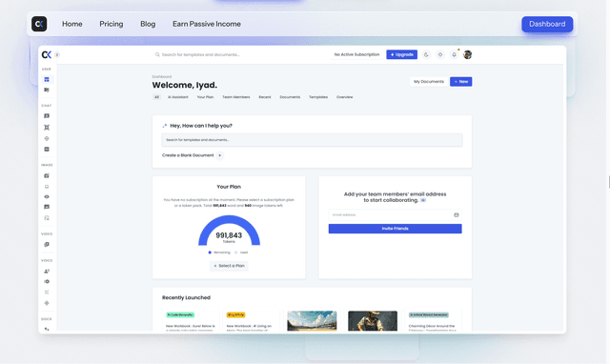This screenshot has width=610, height=364.
Task: Click the blue Dashboard button
Action: point(547,24)
